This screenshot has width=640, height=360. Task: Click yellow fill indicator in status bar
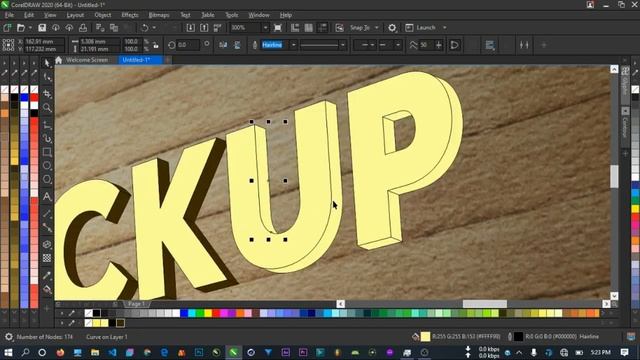click(x=425, y=336)
